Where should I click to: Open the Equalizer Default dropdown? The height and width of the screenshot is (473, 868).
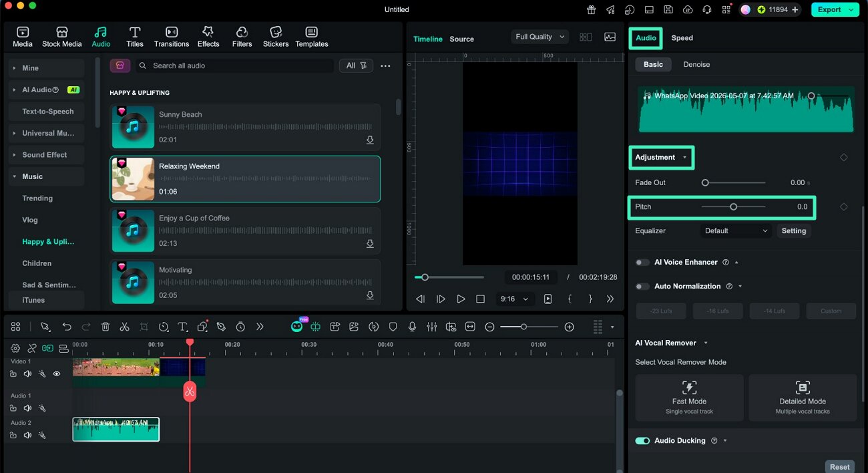(x=736, y=231)
